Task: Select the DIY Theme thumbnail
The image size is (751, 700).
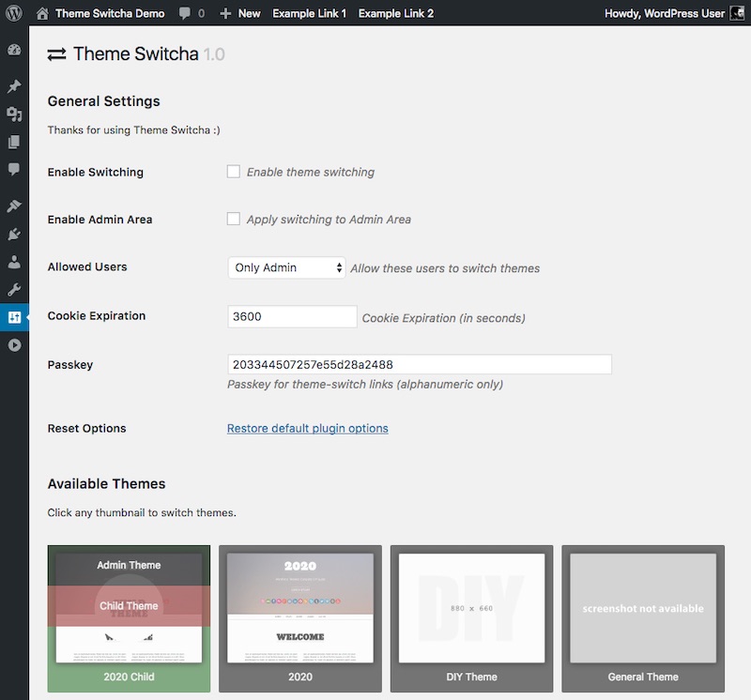Action: pyautogui.click(x=472, y=618)
